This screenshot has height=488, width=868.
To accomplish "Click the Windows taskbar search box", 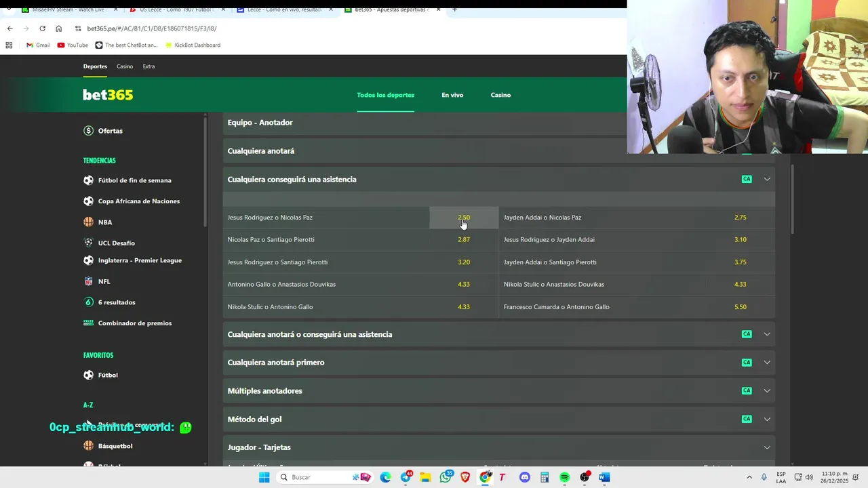I will 325,477.
